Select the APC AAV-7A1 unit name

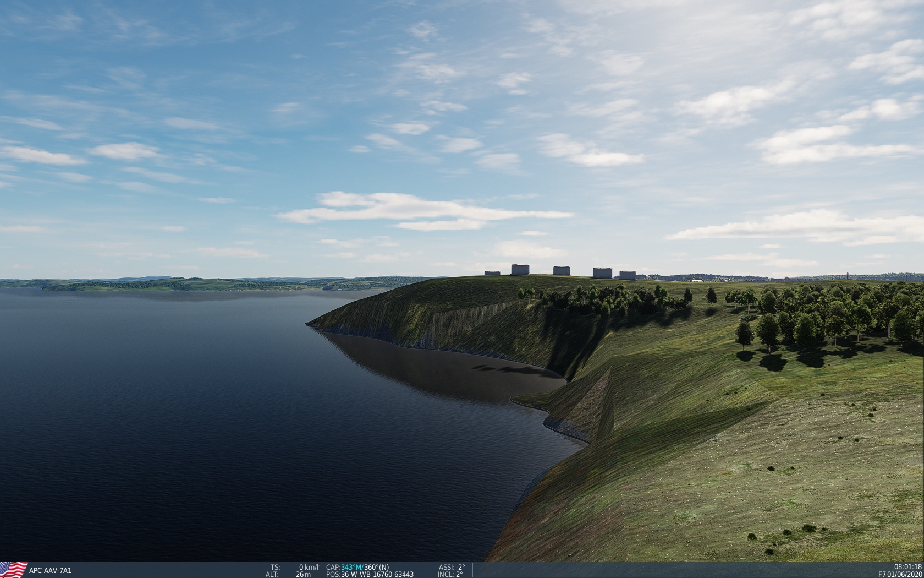[50, 571]
